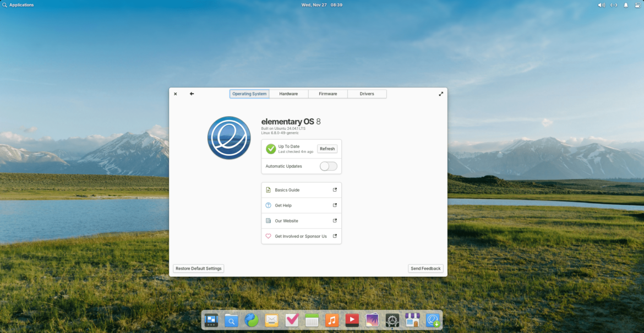Image resolution: width=644 pixels, height=333 pixels.
Task: Enable Automatic Updates
Action: (x=328, y=166)
